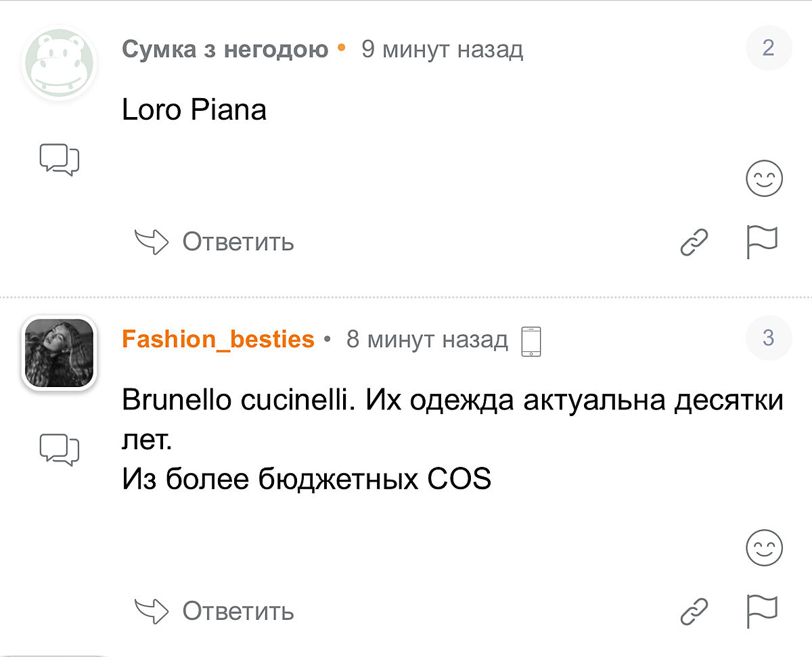812x657 pixels.
Task: Open comment thread icon under Fashion_besties comment
Action: pos(60,449)
